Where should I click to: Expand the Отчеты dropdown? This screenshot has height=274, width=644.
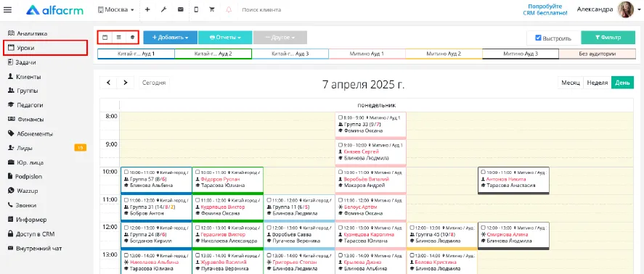pos(225,37)
